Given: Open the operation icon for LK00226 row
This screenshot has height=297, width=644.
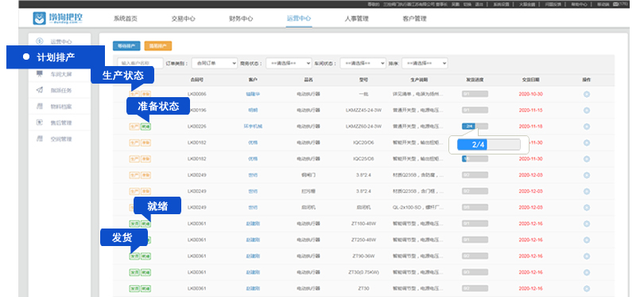Looking at the screenshot, I should [587, 127].
